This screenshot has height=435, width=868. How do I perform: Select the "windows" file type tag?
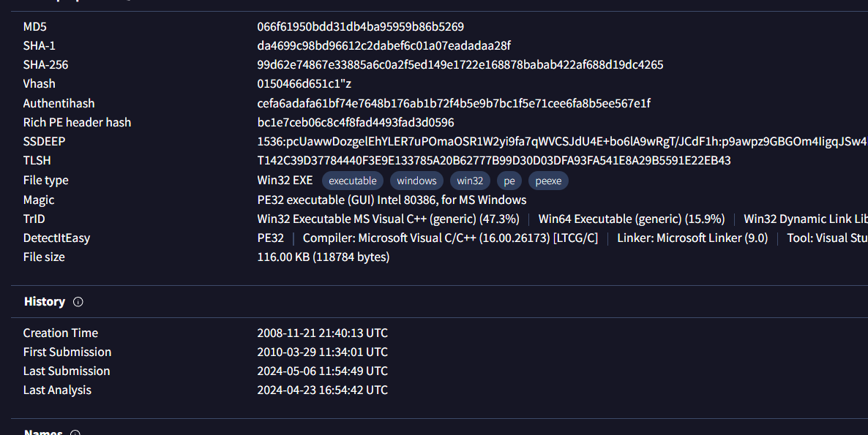pyautogui.click(x=416, y=181)
